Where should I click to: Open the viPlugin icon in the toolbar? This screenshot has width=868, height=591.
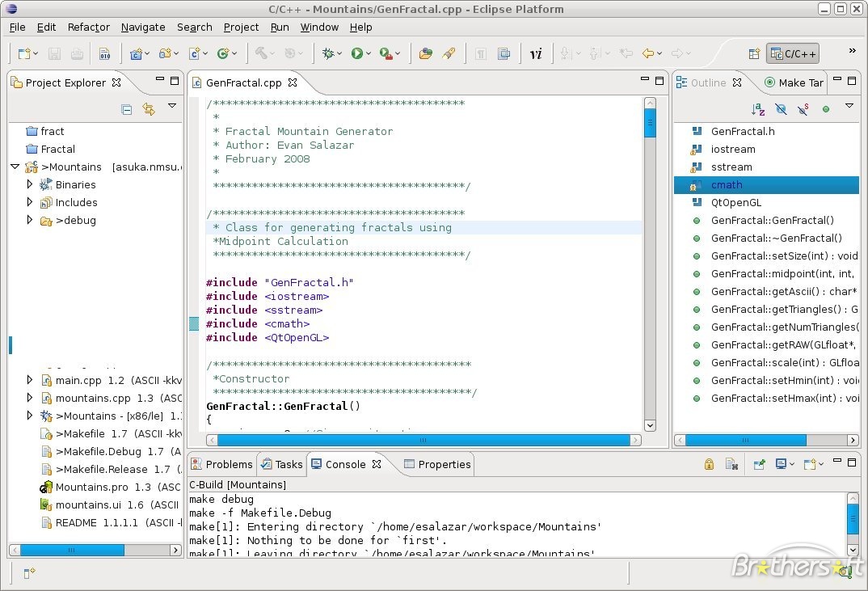pos(534,53)
